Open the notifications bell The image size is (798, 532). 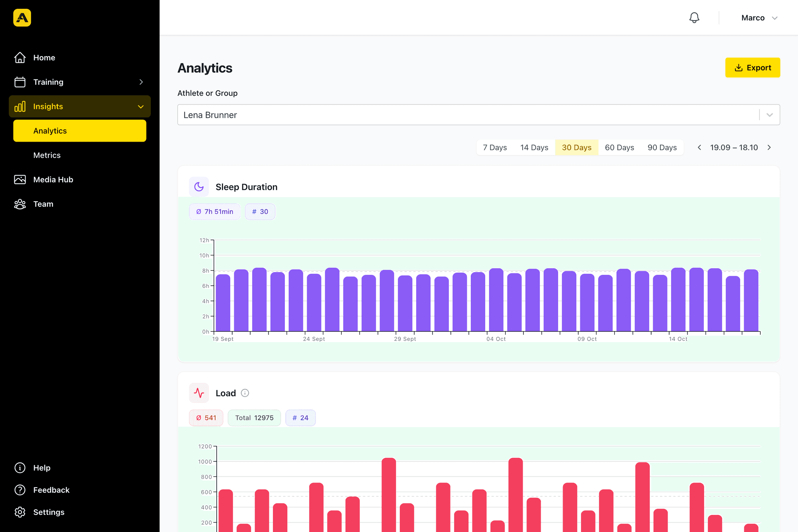pos(694,18)
